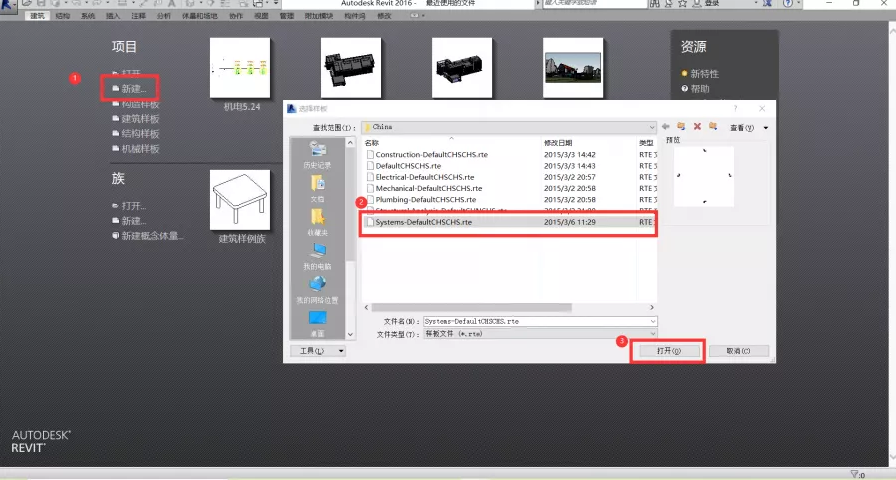Screen dimensions: 896x480
Task: Open the 机电5.24 recent project thumbnail
Action: pos(240,68)
